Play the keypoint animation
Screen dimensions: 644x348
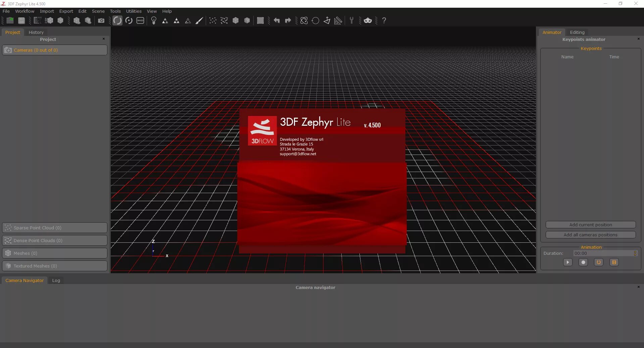click(568, 262)
